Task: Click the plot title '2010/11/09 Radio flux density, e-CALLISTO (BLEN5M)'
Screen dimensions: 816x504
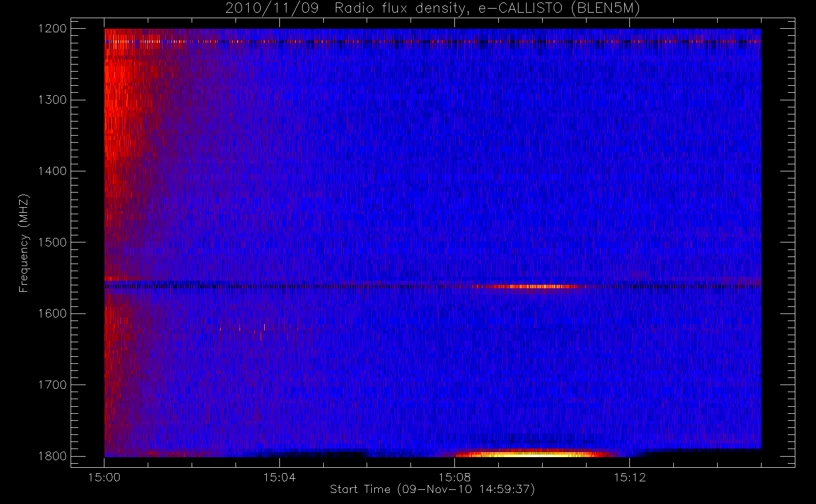Action: click(x=433, y=9)
